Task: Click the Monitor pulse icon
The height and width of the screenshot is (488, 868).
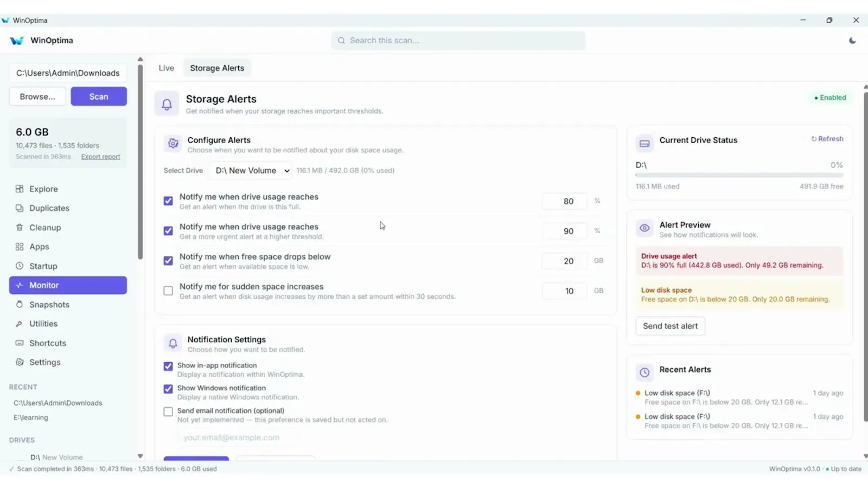Action: [20, 285]
